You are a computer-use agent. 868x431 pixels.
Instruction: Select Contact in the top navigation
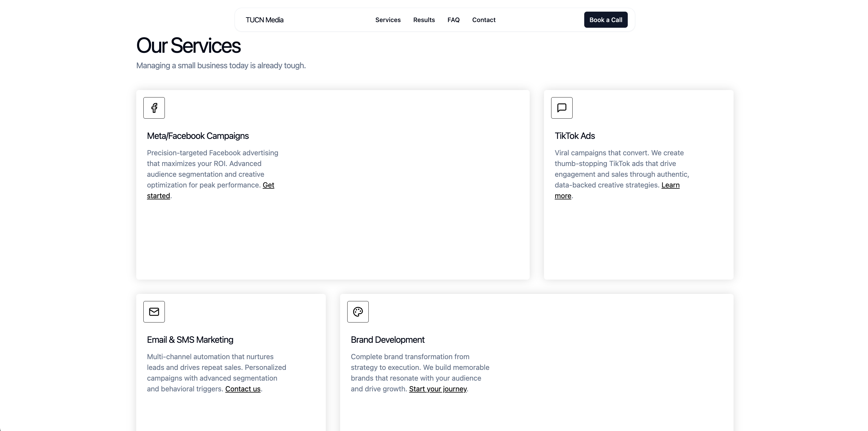[483, 20]
